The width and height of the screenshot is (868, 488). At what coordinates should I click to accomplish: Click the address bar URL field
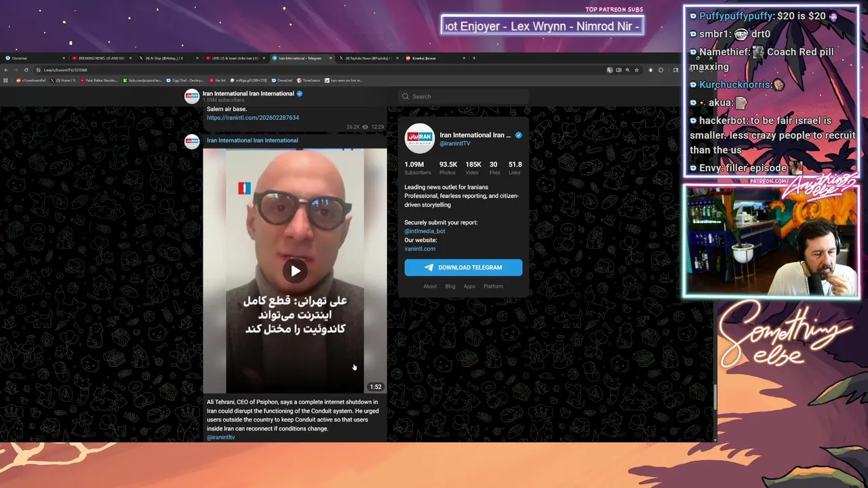pyautogui.click(x=319, y=70)
